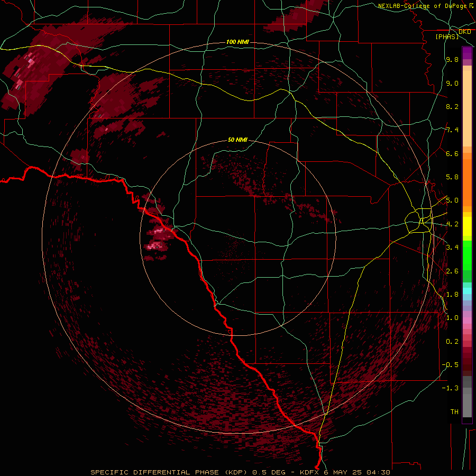The height and width of the screenshot is (476, 476).
Task: Click the 7.4 value on color scale
Action: pyautogui.click(x=452, y=130)
